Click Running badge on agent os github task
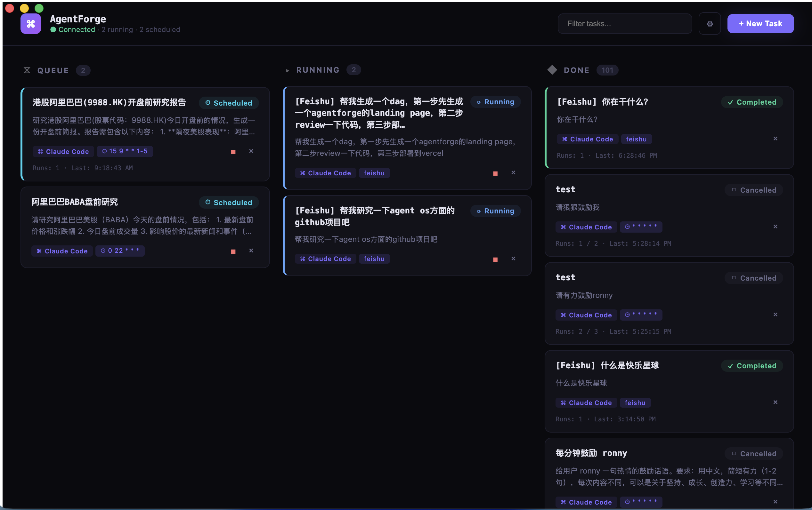This screenshot has width=812, height=510. 495,211
